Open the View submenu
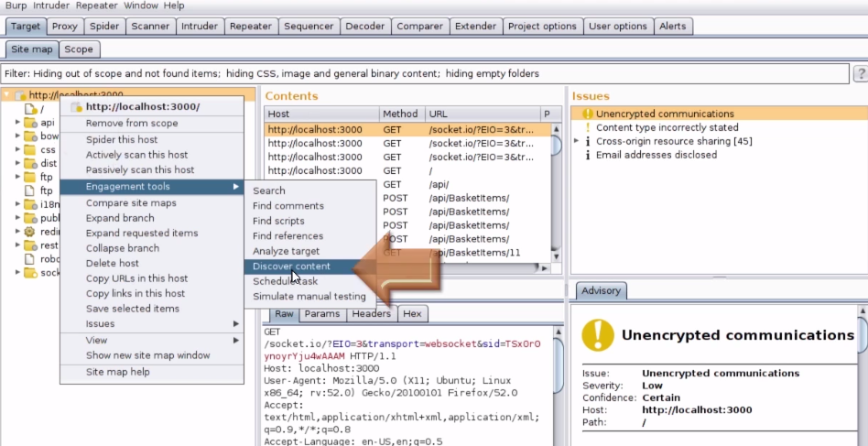868x446 pixels. point(152,341)
